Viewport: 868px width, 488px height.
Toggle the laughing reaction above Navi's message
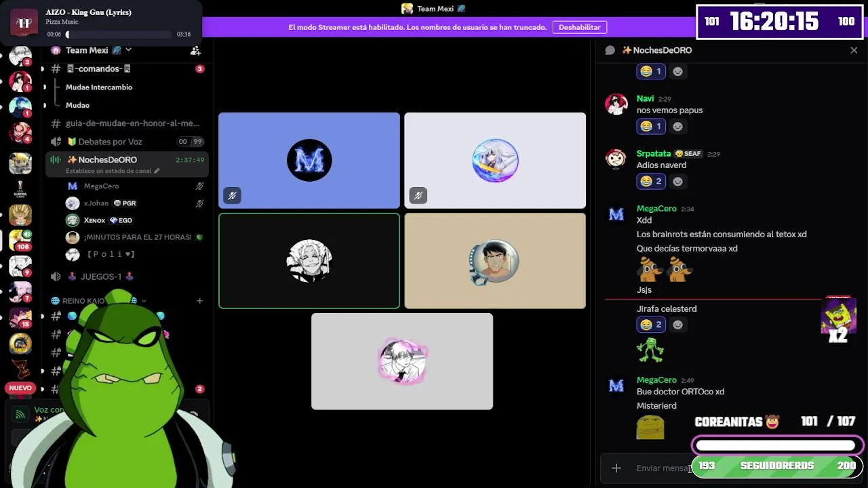(651, 71)
